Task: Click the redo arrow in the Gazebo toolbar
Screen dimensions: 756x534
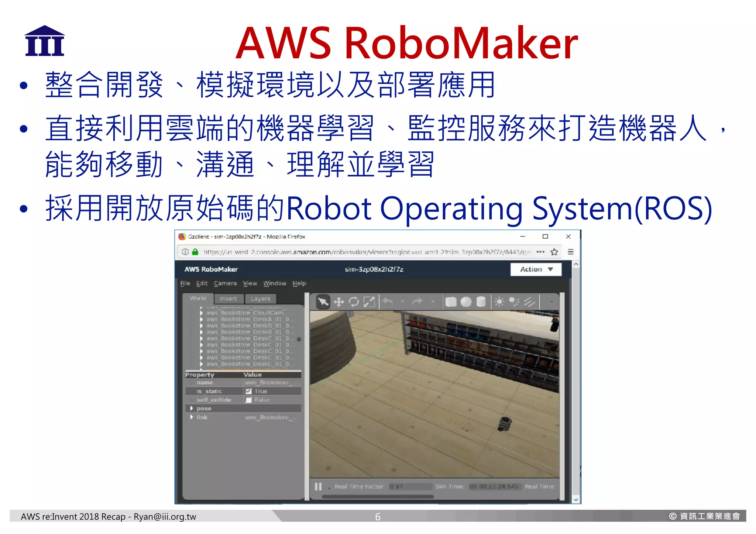Action: 417,302
